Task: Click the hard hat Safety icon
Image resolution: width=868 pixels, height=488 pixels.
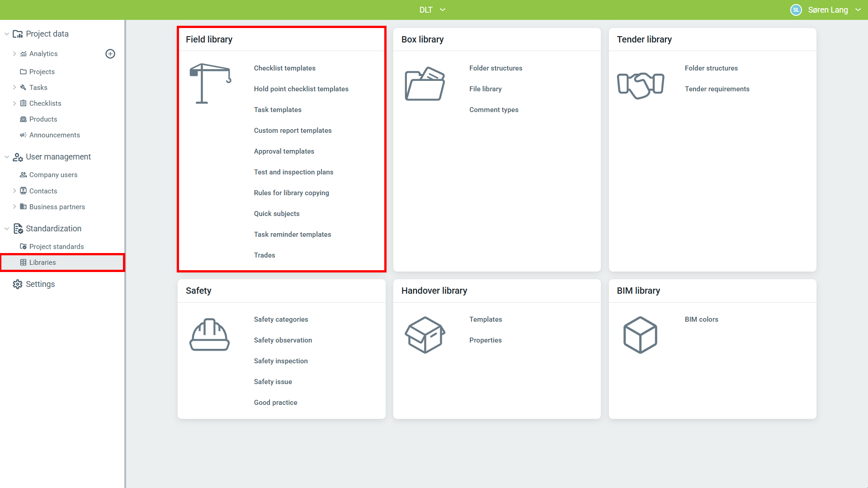Action: pyautogui.click(x=209, y=335)
